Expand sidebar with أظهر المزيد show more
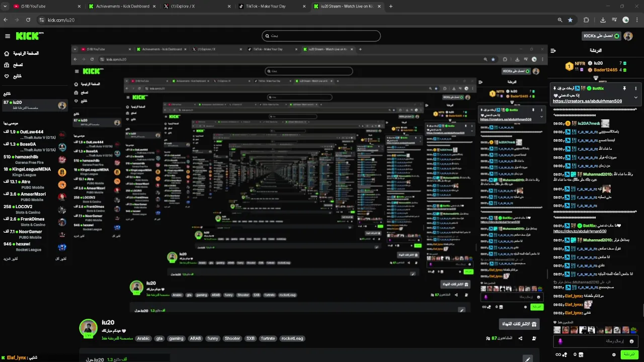644x362 pixels. tap(11, 259)
